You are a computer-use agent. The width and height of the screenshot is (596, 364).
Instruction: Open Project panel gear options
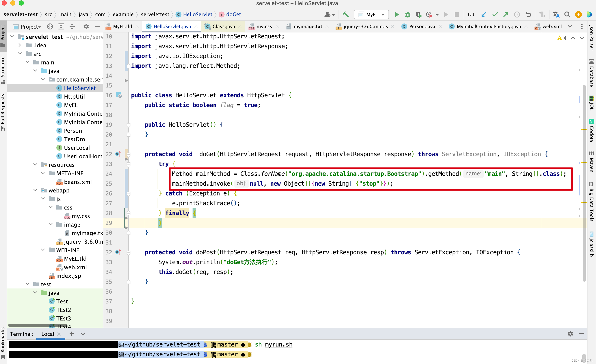pyautogui.click(x=86, y=27)
